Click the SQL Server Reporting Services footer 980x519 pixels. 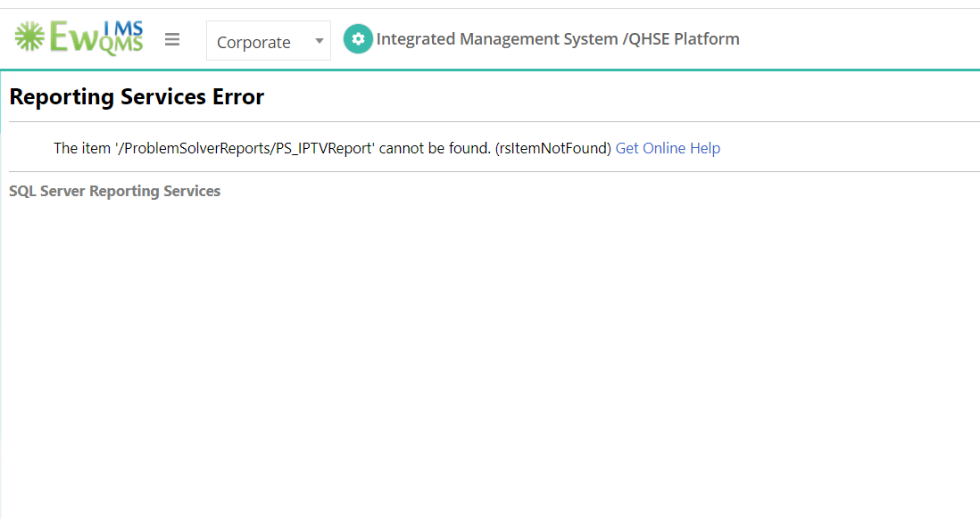tap(115, 191)
